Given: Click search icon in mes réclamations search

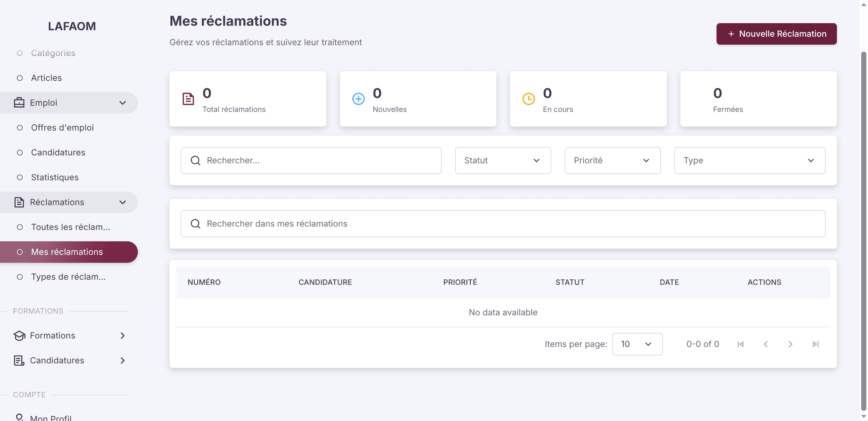Looking at the screenshot, I should [x=196, y=224].
